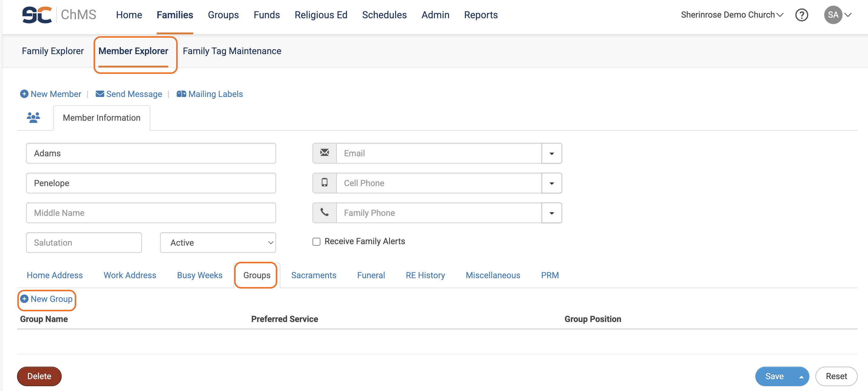
Task: Click the envelope icon beside Email field
Action: (x=324, y=153)
